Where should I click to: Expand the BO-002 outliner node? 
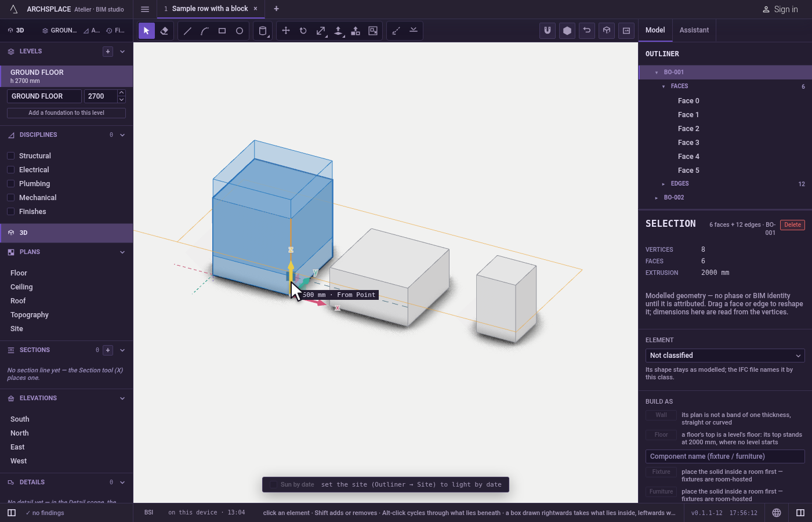click(x=657, y=198)
